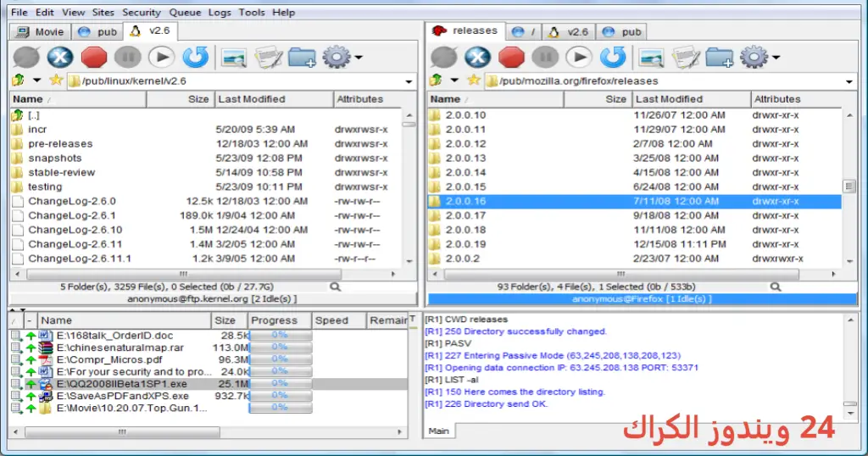
Task: Click the View image icon in right pane toolbar
Action: coord(651,58)
